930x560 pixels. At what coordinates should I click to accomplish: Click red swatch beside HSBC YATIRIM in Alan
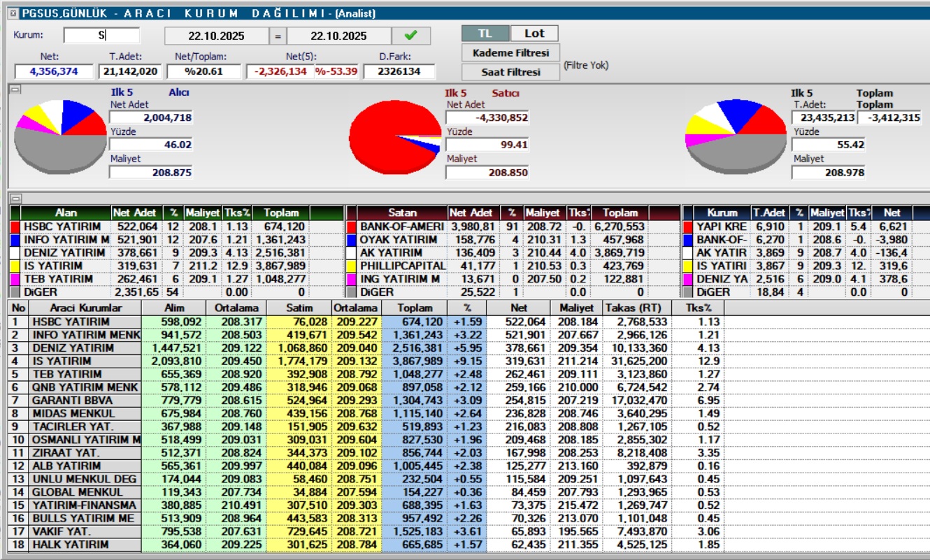(15, 227)
